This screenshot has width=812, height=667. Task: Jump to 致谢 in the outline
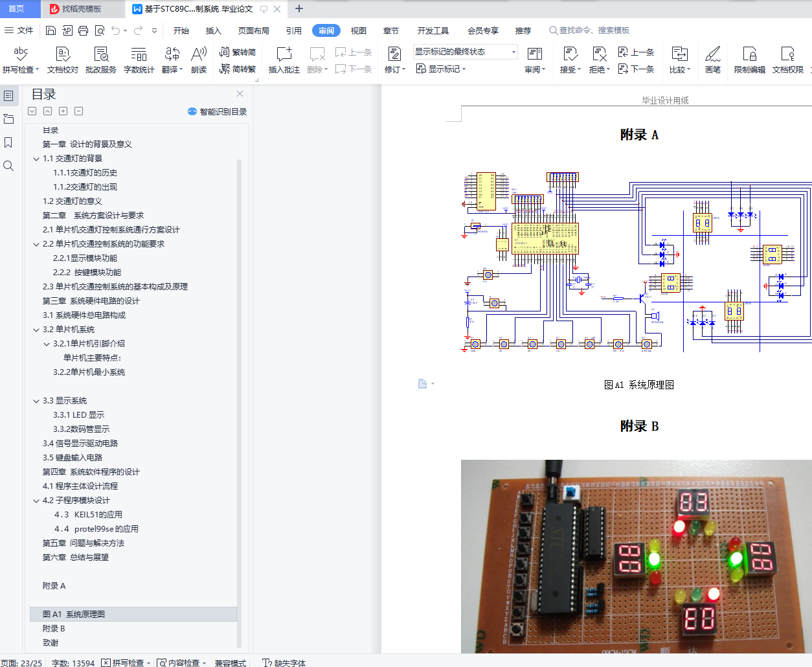coord(51,643)
